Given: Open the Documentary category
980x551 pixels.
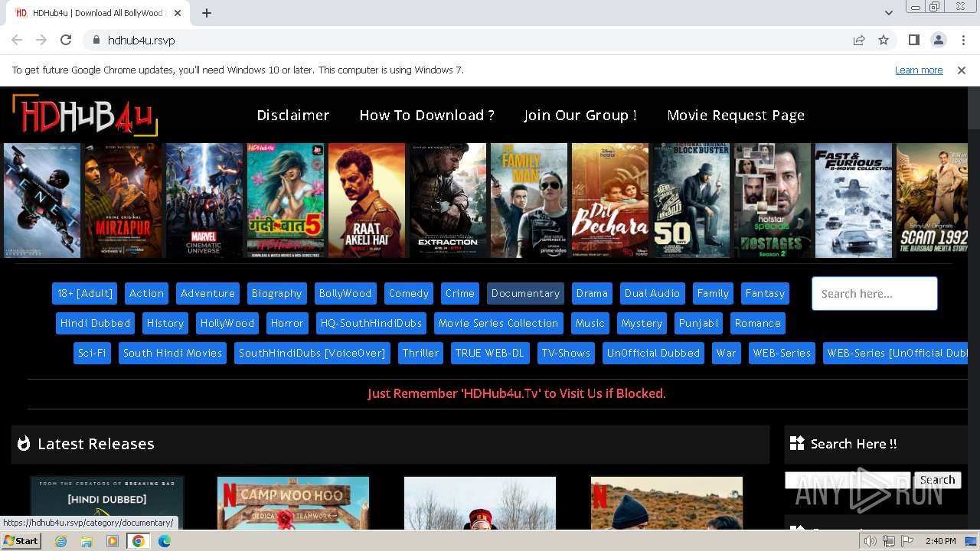Looking at the screenshot, I should [525, 294].
